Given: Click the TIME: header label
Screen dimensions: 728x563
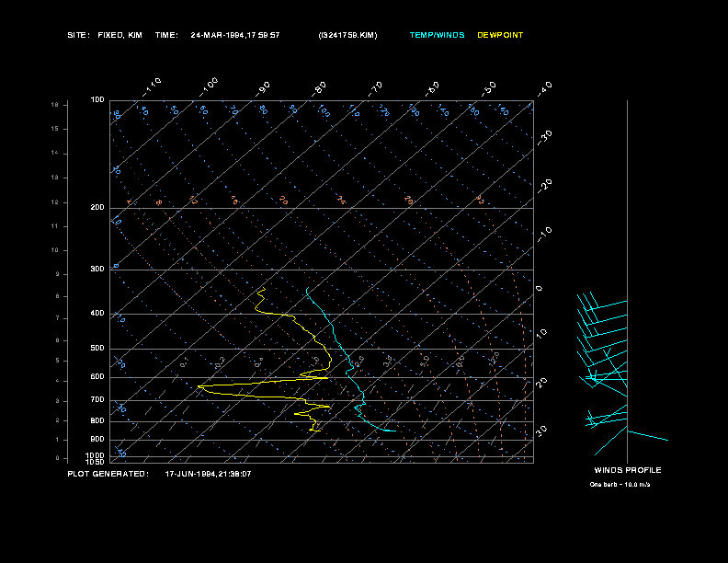Looking at the screenshot, I should pos(166,35).
